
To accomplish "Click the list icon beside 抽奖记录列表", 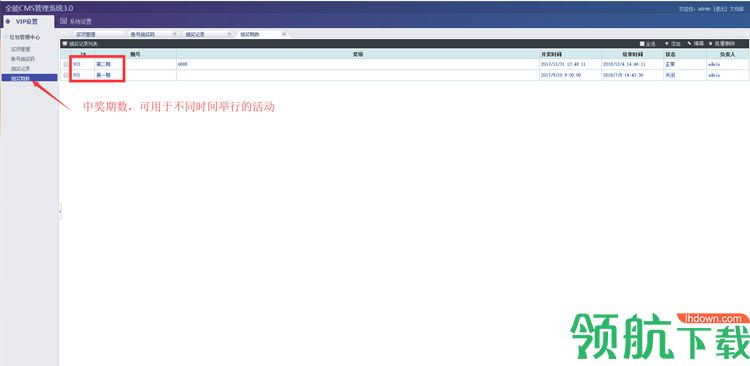I will (65, 44).
